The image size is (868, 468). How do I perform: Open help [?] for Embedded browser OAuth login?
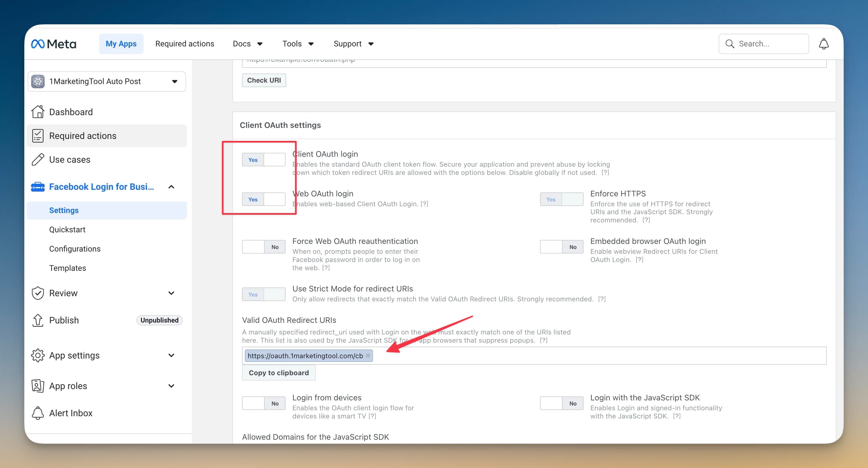pos(640,259)
